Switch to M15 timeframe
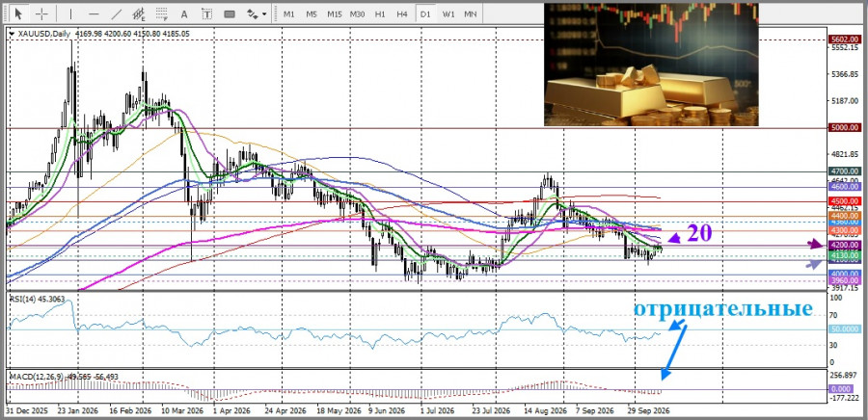Image resolution: width=868 pixels, height=420 pixels. [335, 14]
